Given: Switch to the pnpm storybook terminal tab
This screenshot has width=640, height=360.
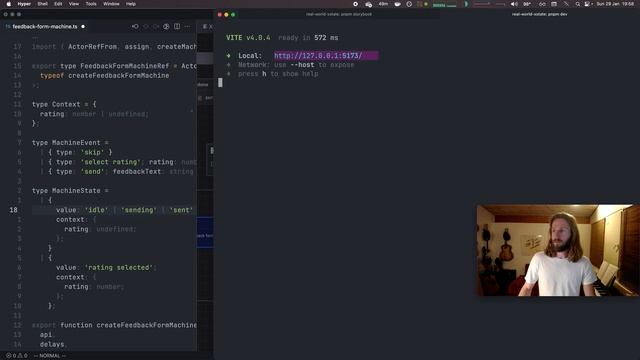Looking at the screenshot, I should tap(339, 14).
